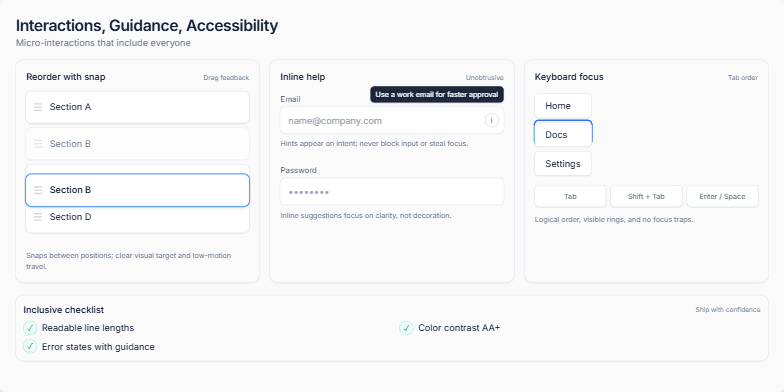Screen dimensions: 784x392
Task: Click the Tab key button
Action: (570, 196)
